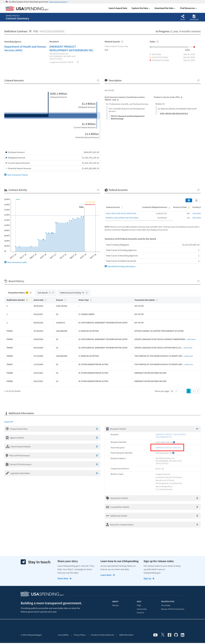
Task: Expand Agency Details section
Action: click(52, 438)
